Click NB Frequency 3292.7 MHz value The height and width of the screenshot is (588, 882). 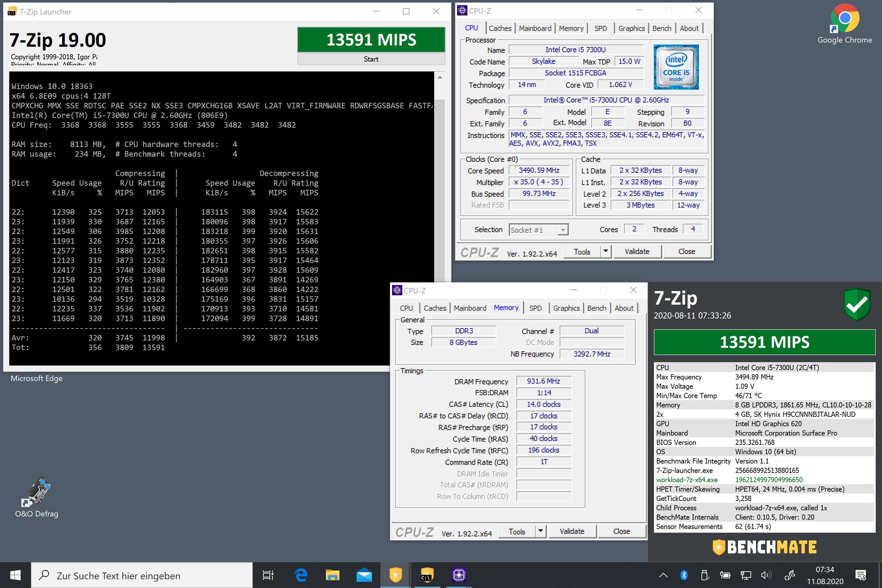[591, 354]
